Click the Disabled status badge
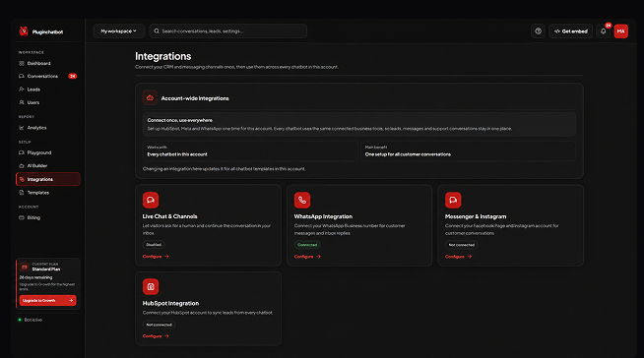Viewport: 644px width, 358px height. coord(154,245)
